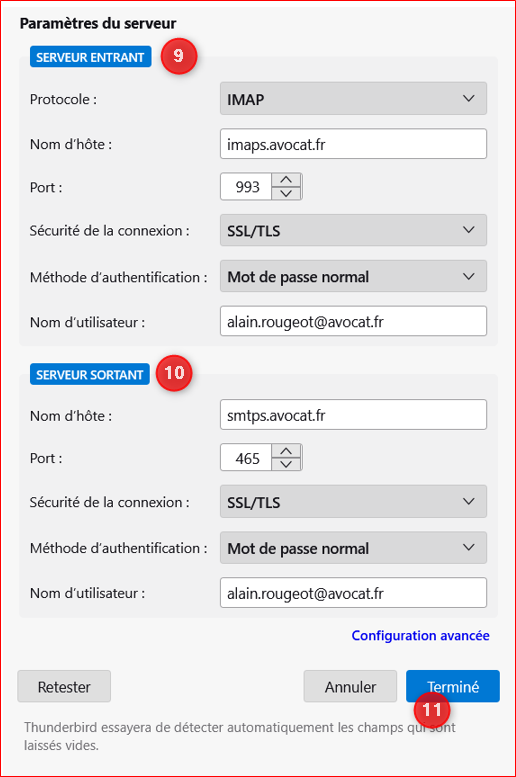Click the smtps.avocat.fr hostname field

tap(353, 415)
